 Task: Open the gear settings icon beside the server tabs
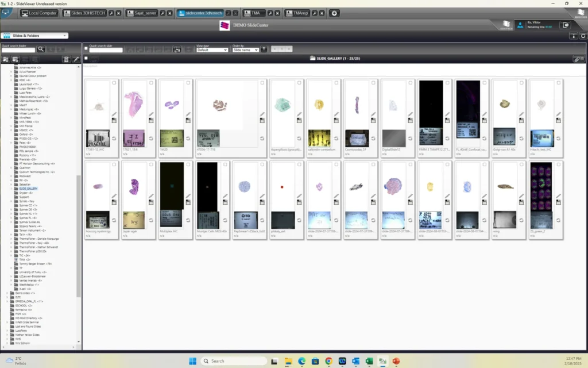click(x=335, y=13)
